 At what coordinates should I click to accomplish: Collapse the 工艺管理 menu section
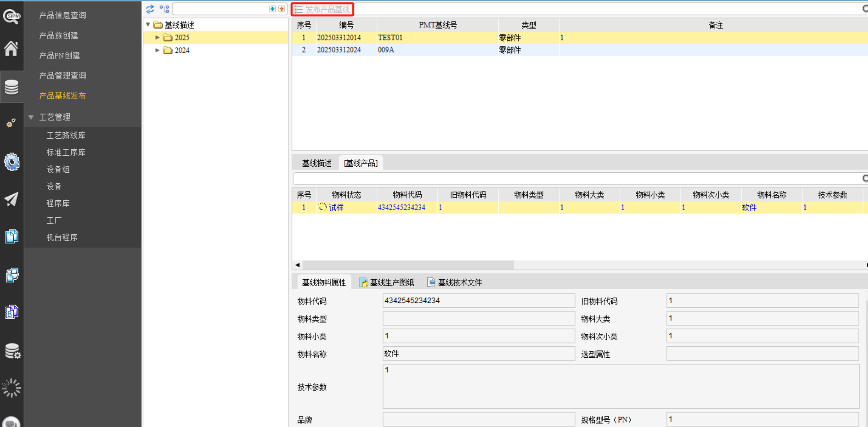click(31, 117)
